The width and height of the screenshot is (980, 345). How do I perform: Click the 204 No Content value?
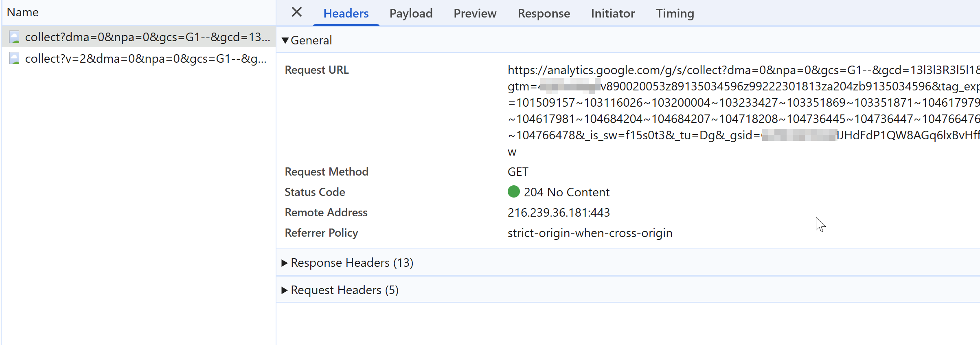[x=566, y=192]
